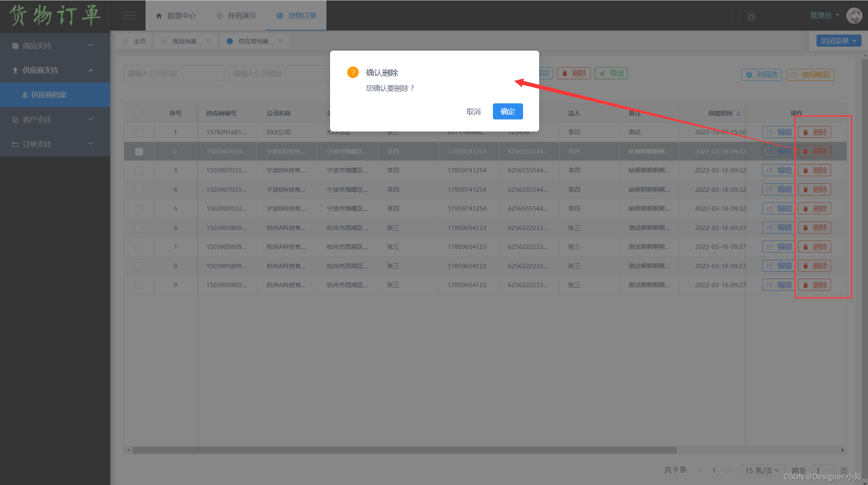Viewport: 868px width, 485px height.
Task: Click the horizontal table scrollbar
Action: pos(404,450)
